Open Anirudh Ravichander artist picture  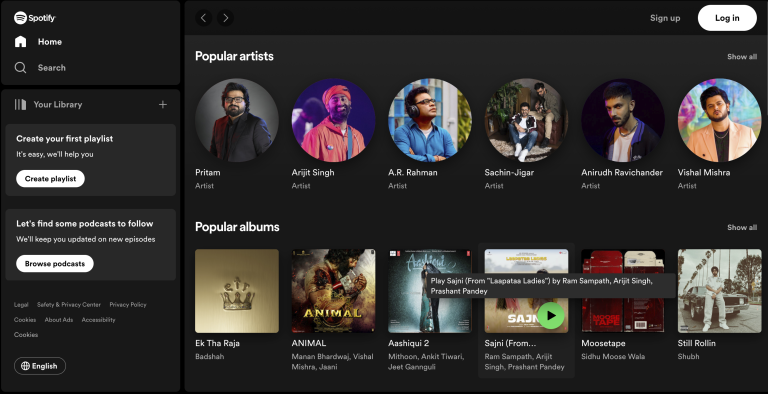[x=623, y=121]
